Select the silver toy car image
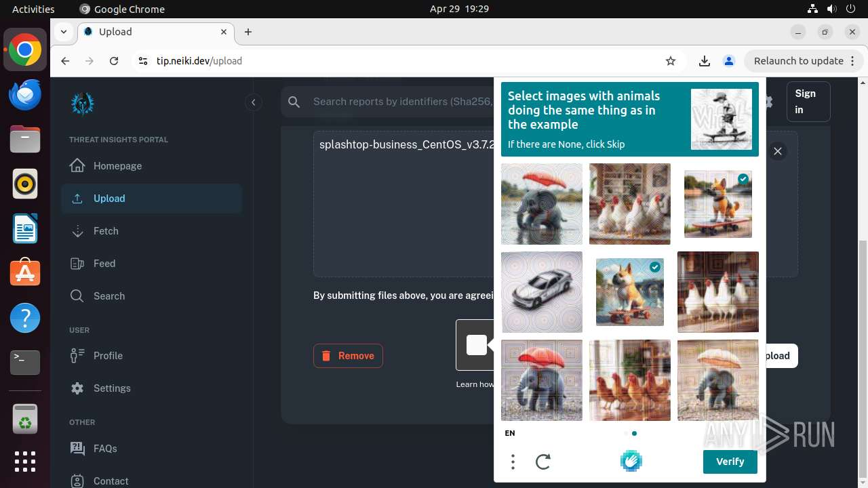The image size is (868, 488). 542,292
